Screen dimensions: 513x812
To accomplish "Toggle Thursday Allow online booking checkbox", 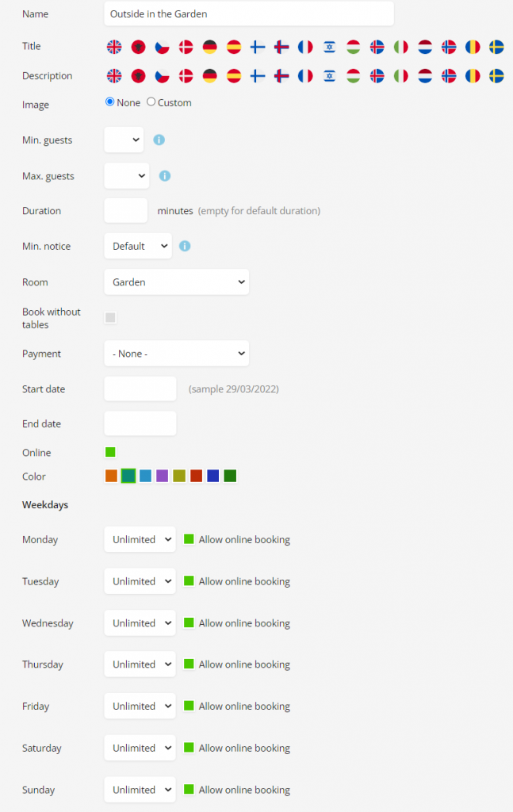I will [x=189, y=664].
